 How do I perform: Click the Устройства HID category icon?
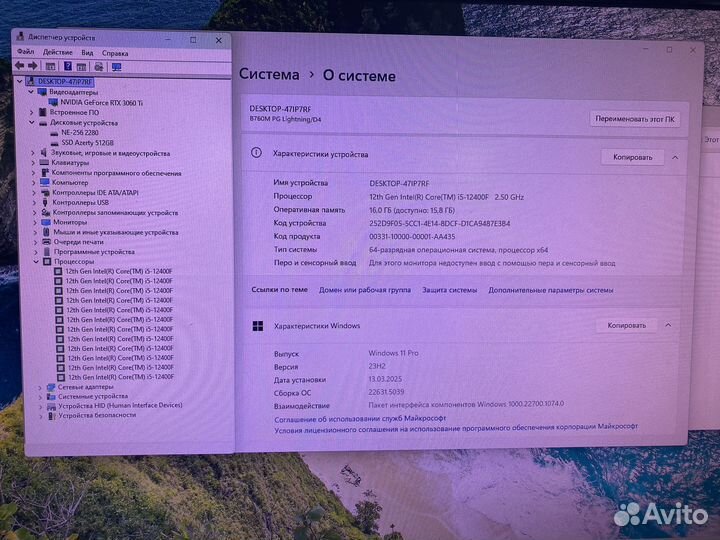[x=51, y=406]
